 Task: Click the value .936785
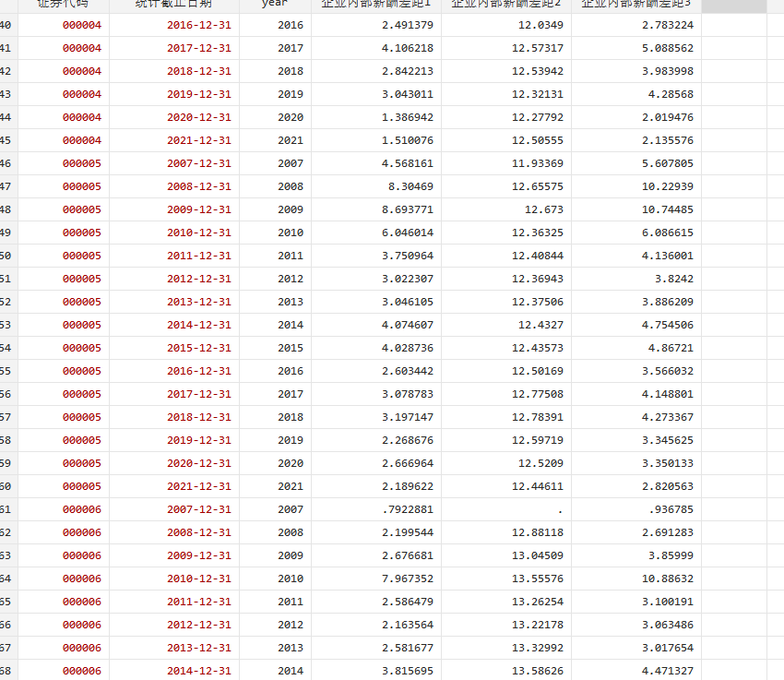click(636, 509)
